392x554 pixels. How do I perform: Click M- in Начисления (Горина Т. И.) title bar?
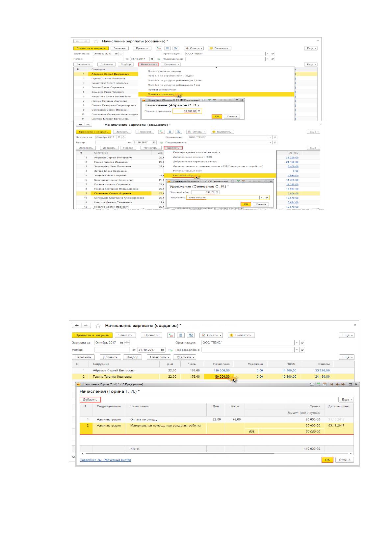pyautogui.click(x=343, y=384)
